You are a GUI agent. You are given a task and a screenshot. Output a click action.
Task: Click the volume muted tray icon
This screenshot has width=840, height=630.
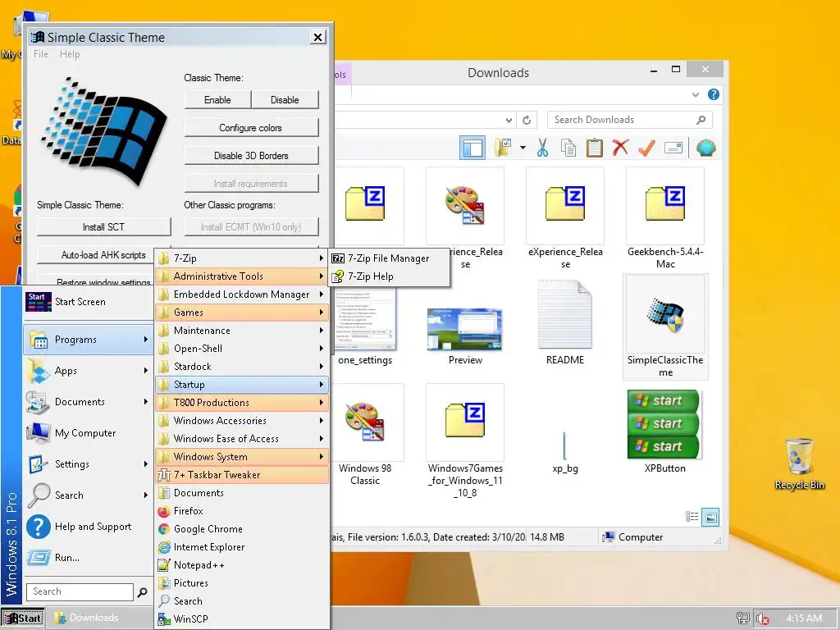(762, 619)
